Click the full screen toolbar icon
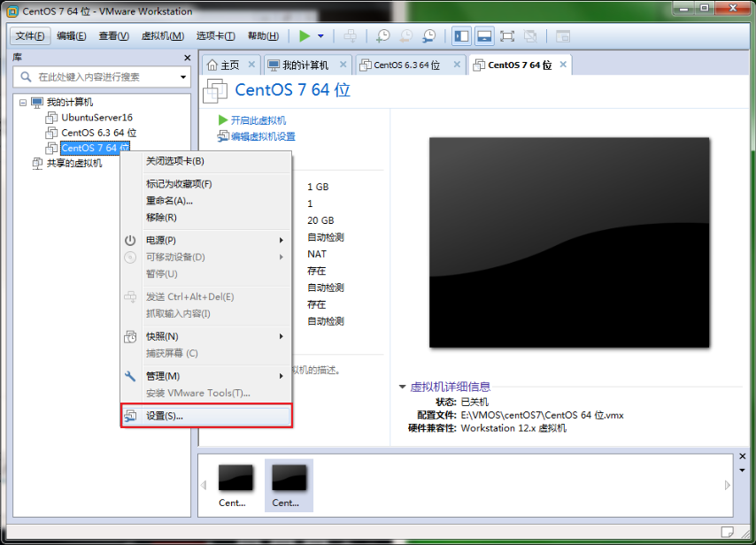756x545 pixels. click(x=507, y=36)
